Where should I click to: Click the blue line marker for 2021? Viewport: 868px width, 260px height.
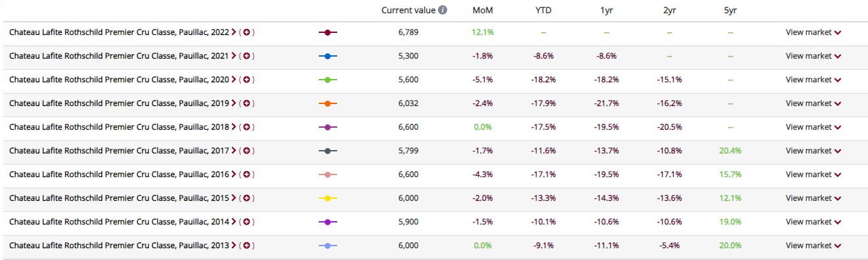pos(328,56)
